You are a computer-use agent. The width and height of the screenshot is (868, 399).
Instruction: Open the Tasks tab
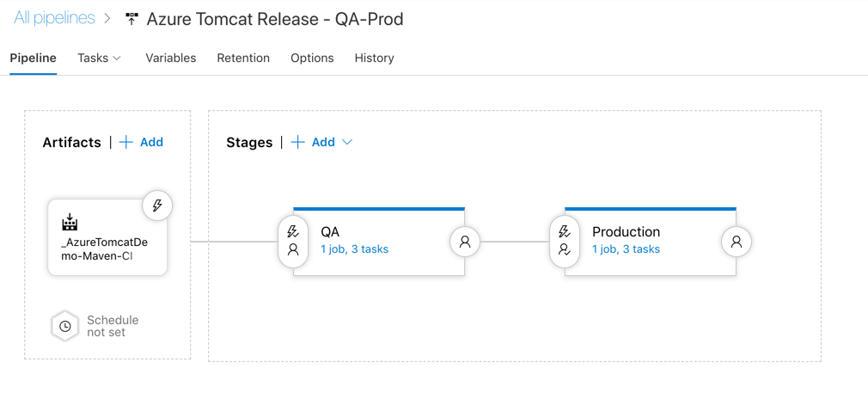93,58
